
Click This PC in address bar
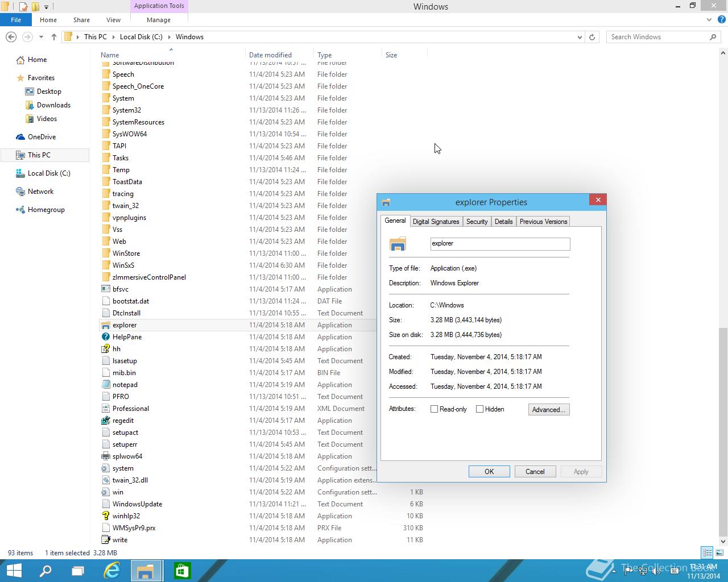click(96, 37)
